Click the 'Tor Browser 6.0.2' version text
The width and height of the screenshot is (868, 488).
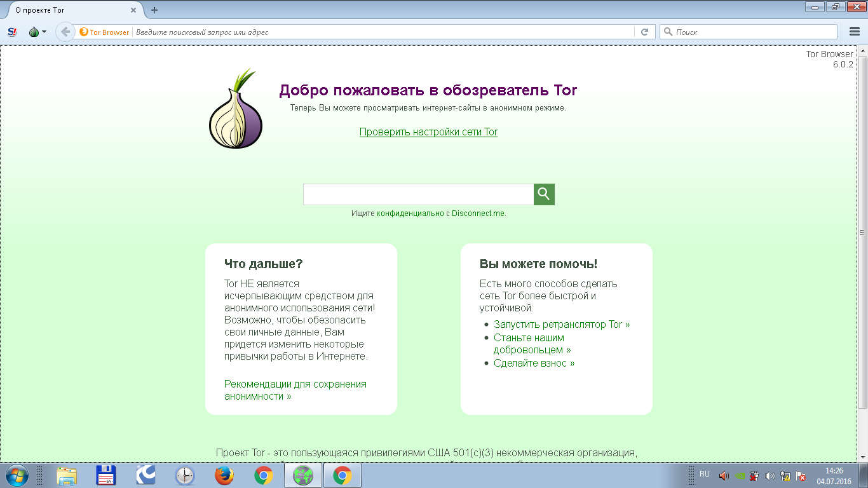click(830, 59)
